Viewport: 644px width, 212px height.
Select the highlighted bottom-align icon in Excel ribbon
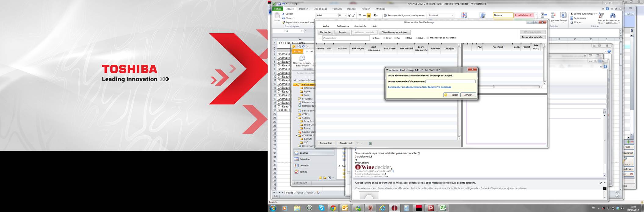(369, 15)
